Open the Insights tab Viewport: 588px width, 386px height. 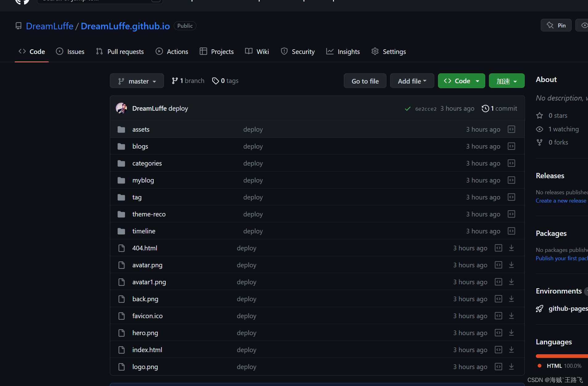click(x=343, y=52)
